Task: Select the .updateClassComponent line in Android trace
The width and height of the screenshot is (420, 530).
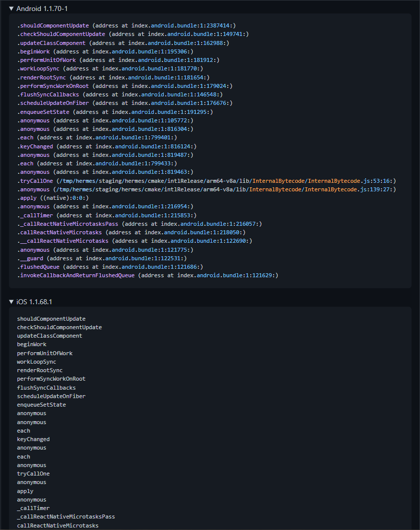Action: click(123, 43)
